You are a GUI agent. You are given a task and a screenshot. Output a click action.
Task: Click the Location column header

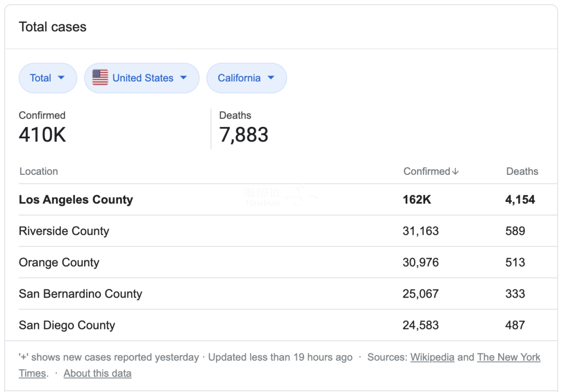click(39, 172)
